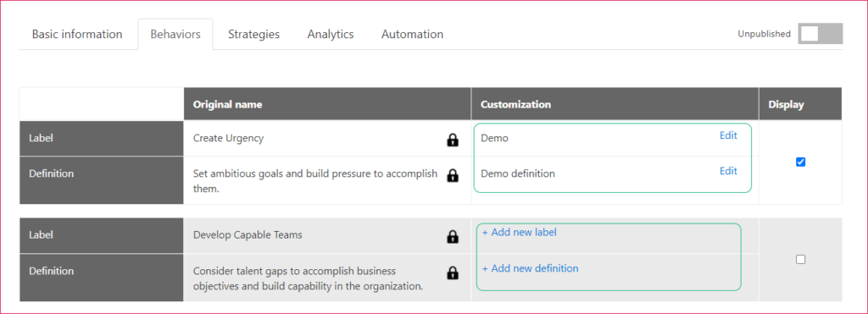
Task: Click + Add new definition link
Action: pos(531,268)
